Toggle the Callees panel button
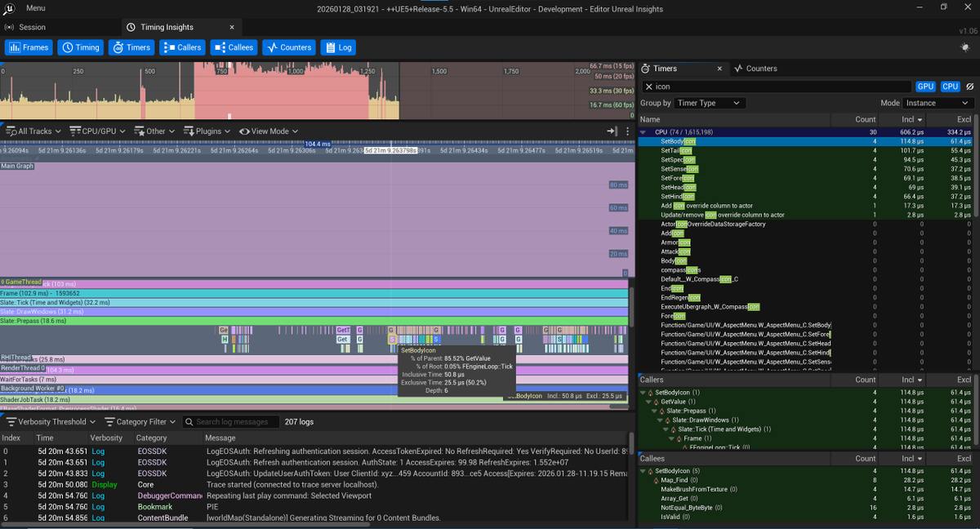The image size is (980, 529). tap(234, 47)
